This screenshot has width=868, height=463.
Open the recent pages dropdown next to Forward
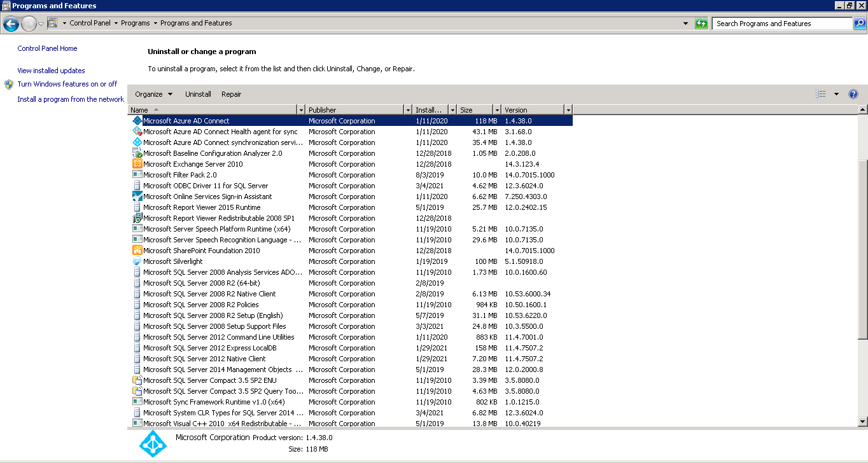[41, 24]
